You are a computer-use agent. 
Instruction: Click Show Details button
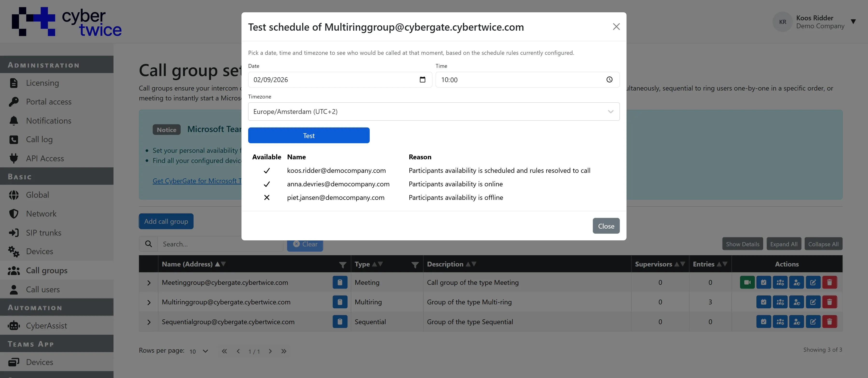tap(742, 244)
